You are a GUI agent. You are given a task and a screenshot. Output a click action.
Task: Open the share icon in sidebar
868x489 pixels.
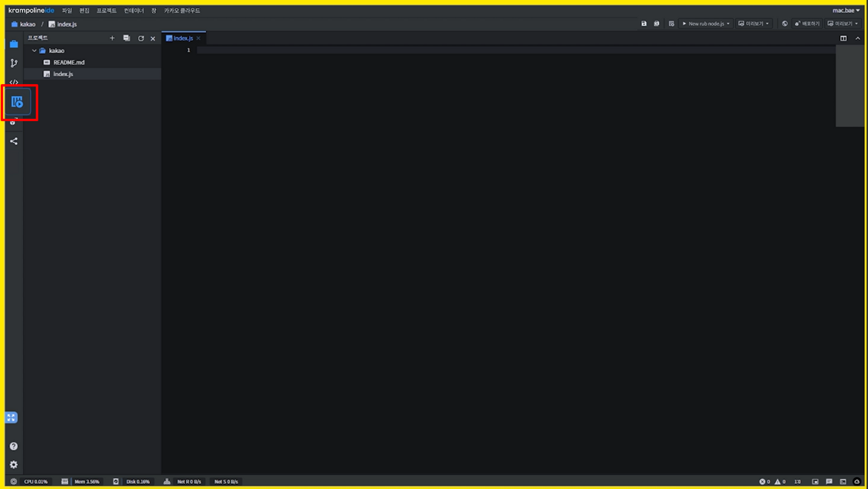click(x=14, y=141)
